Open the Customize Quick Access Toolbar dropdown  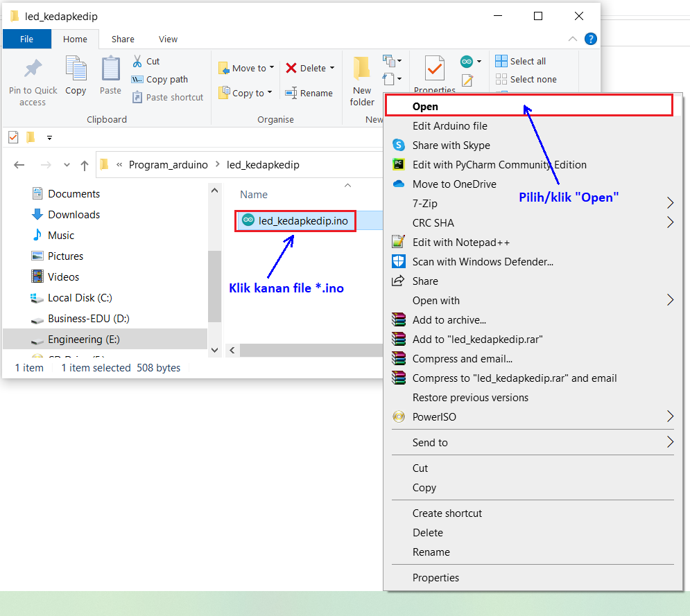coord(49,138)
